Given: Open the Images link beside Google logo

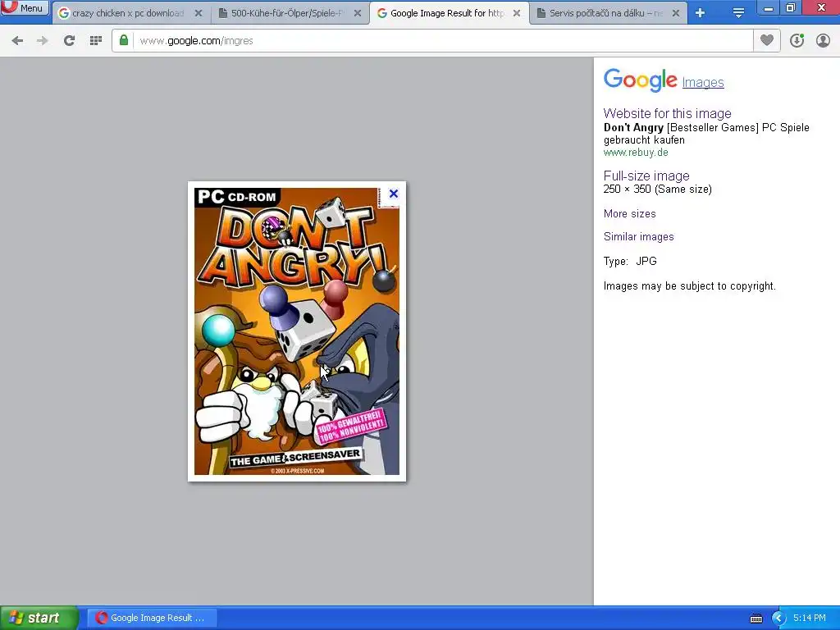Looking at the screenshot, I should point(703,83).
